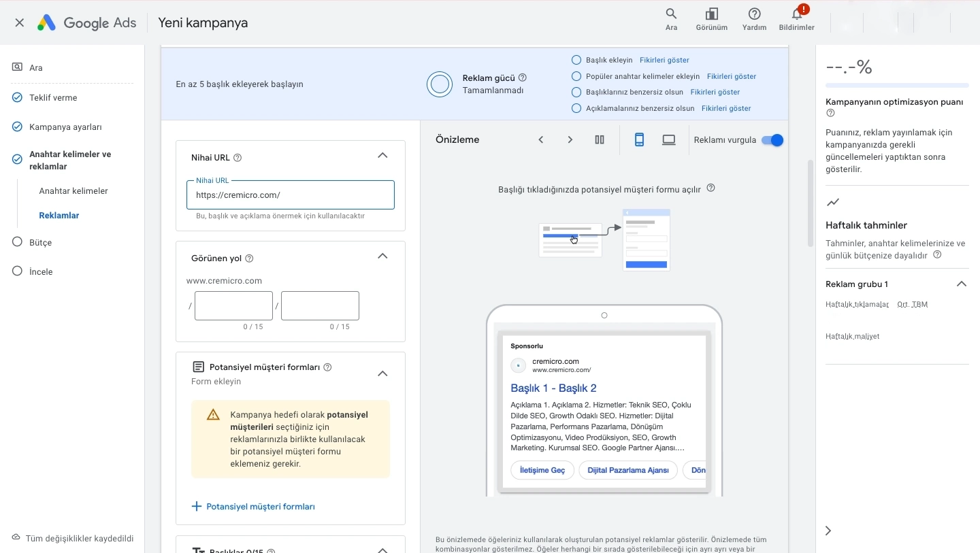Screen dimensions: 980x553
Task: Close the new campaign editor with X
Action: pos(20,22)
